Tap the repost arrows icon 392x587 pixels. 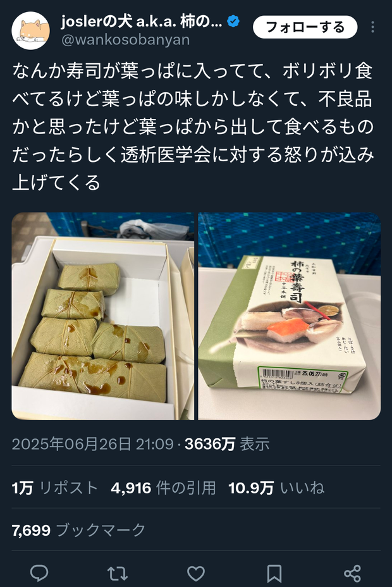point(118,573)
